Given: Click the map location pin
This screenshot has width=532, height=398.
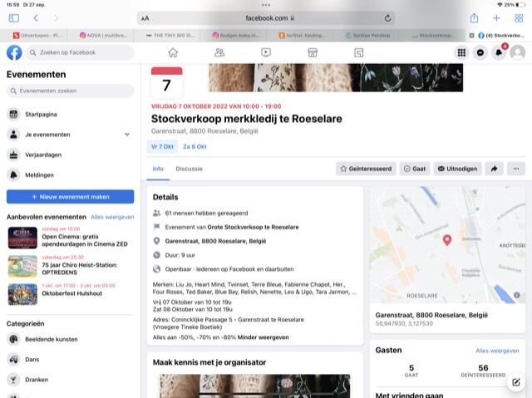Looking at the screenshot, I should 447,240.
